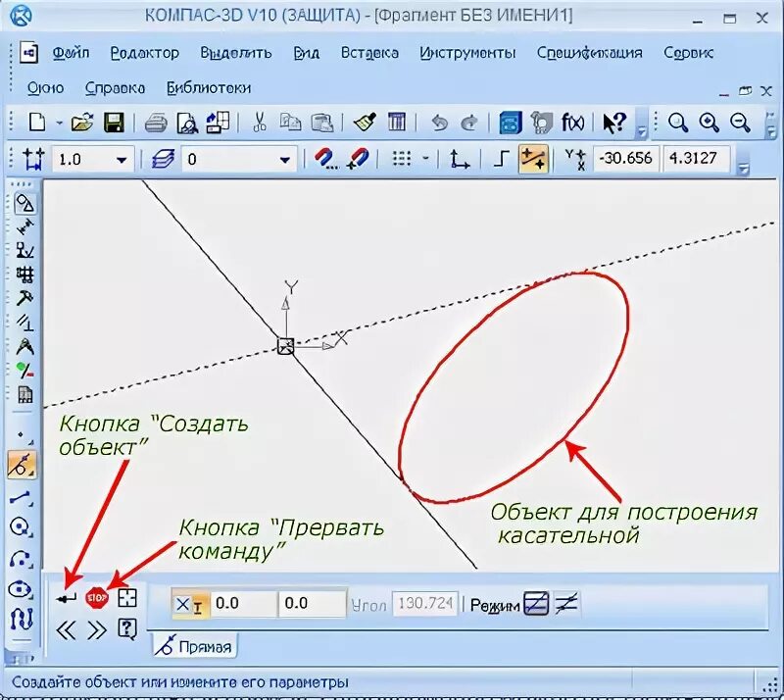The height and width of the screenshot is (700, 784).
Task: Copy with the copy icon
Action: tap(290, 123)
